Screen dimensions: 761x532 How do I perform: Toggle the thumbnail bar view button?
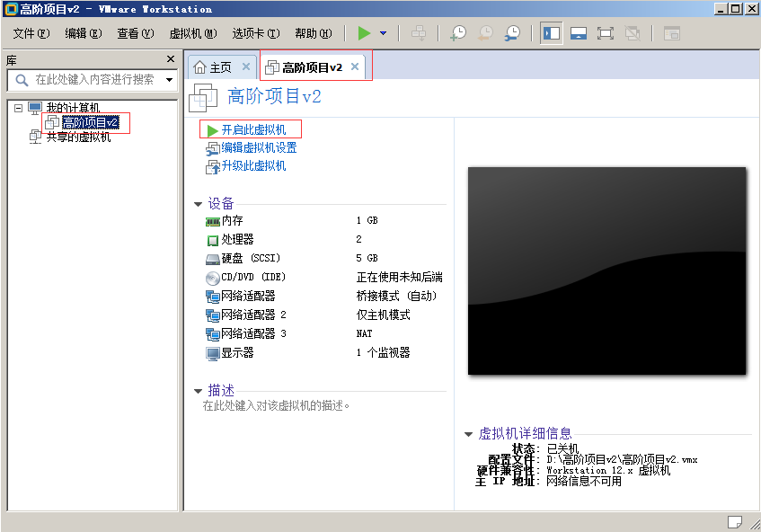578,33
